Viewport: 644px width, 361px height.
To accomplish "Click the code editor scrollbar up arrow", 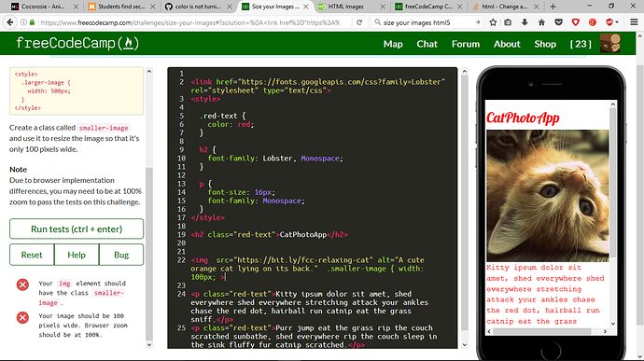I will [x=465, y=72].
